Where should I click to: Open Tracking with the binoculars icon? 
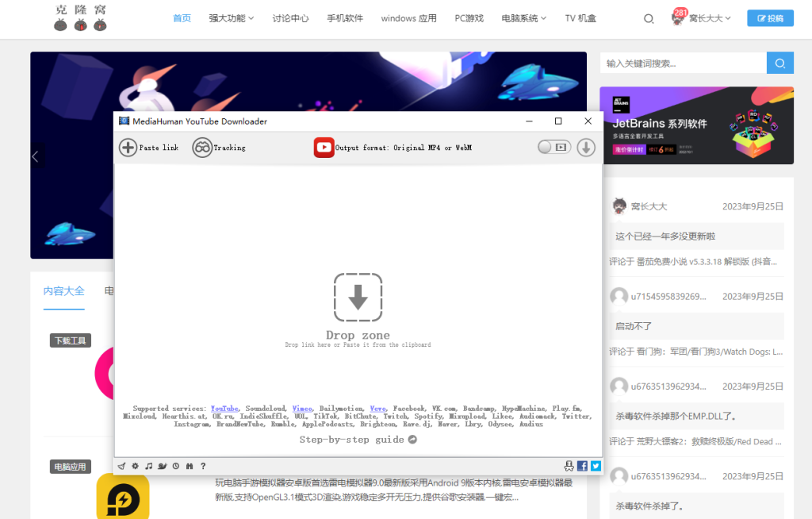click(x=202, y=148)
